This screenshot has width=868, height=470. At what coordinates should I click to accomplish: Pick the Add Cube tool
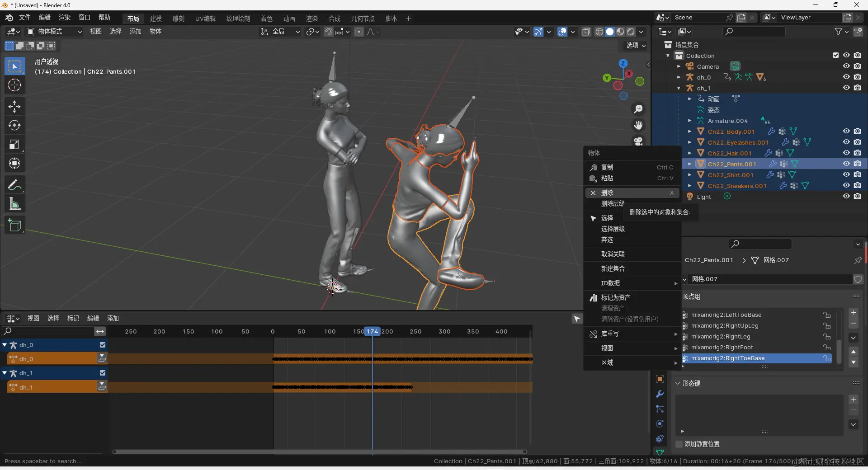[x=14, y=226]
